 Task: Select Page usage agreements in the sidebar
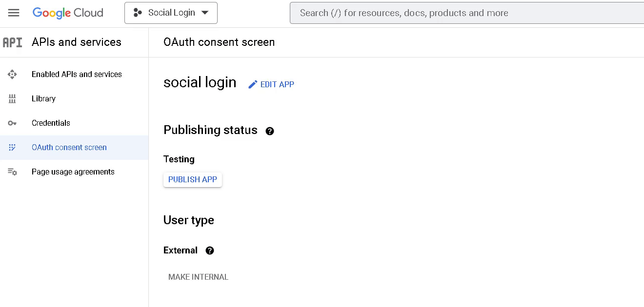[73, 172]
